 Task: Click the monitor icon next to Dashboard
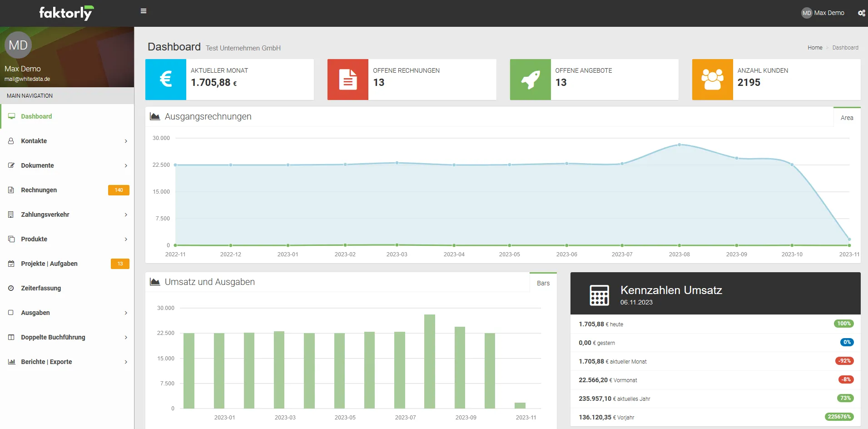pyautogui.click(x=11, y=116)
